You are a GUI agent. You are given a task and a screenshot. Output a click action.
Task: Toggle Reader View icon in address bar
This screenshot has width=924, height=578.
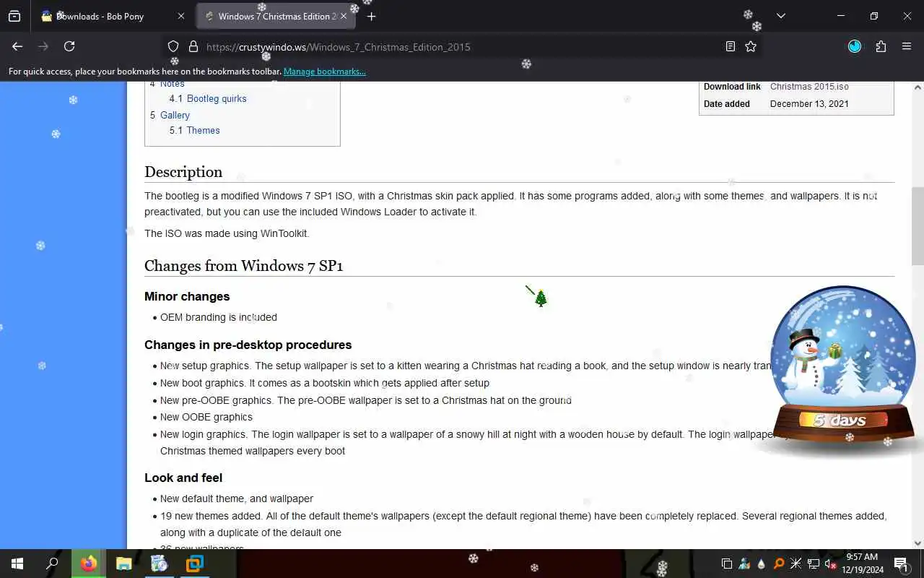(731, 46)
